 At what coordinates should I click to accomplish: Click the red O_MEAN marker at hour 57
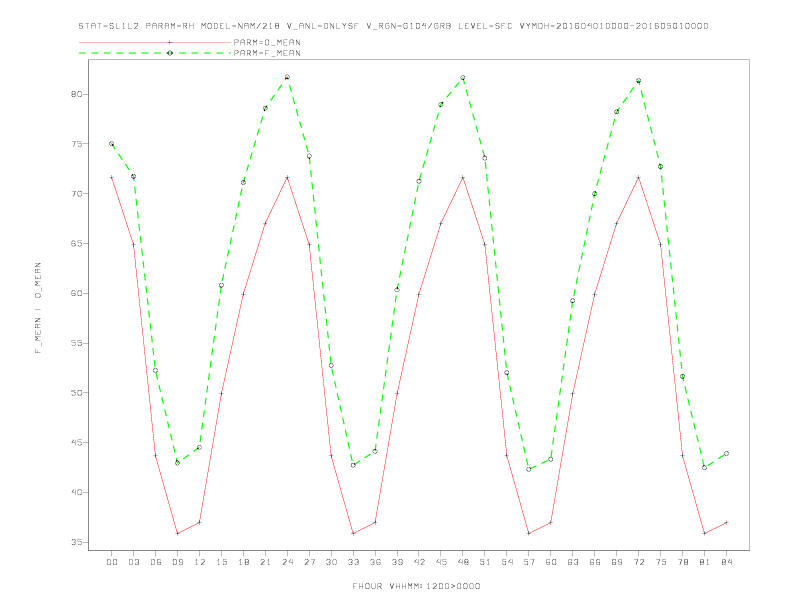[529, 533]
